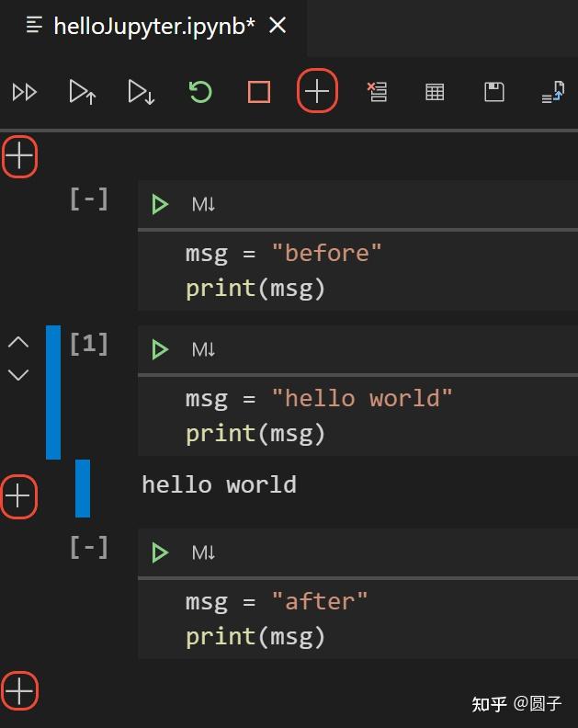Select the "hello world" output text
578x728 pixels.
pos(219,485)
